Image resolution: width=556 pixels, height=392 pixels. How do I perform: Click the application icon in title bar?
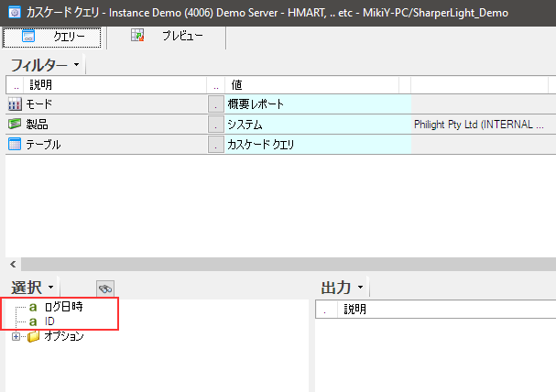click(x=14, y=13)
